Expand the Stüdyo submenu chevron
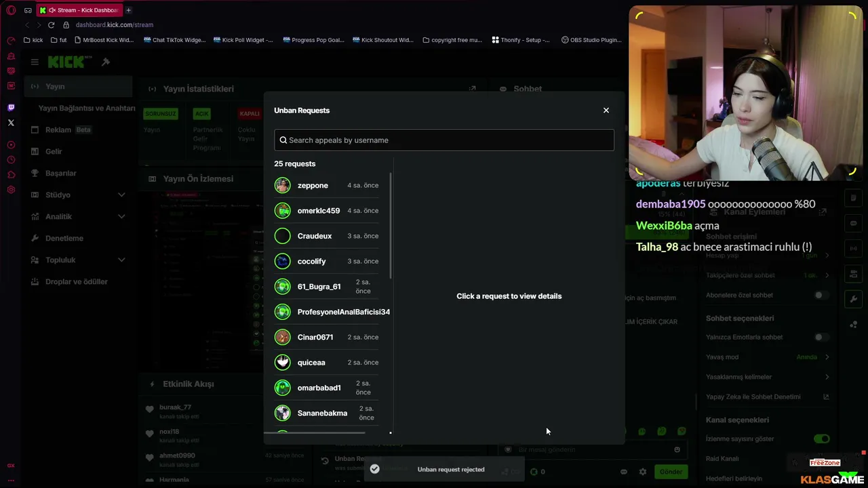 (121, 195)
